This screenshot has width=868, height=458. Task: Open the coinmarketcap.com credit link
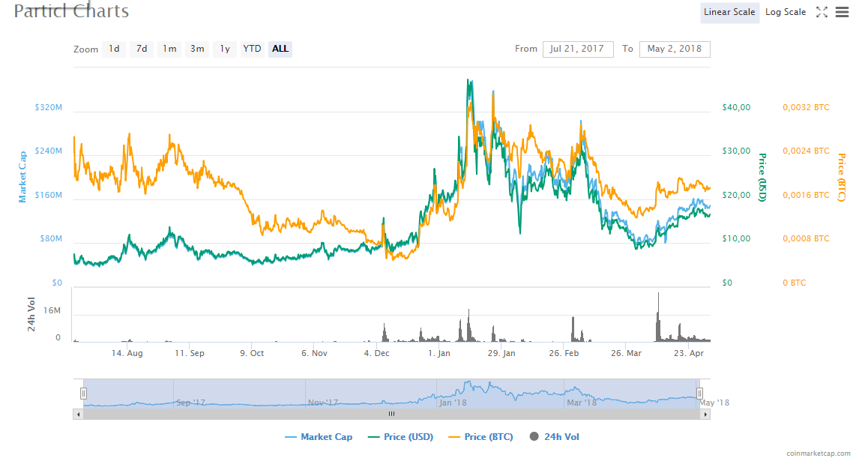tap(819, 453)
